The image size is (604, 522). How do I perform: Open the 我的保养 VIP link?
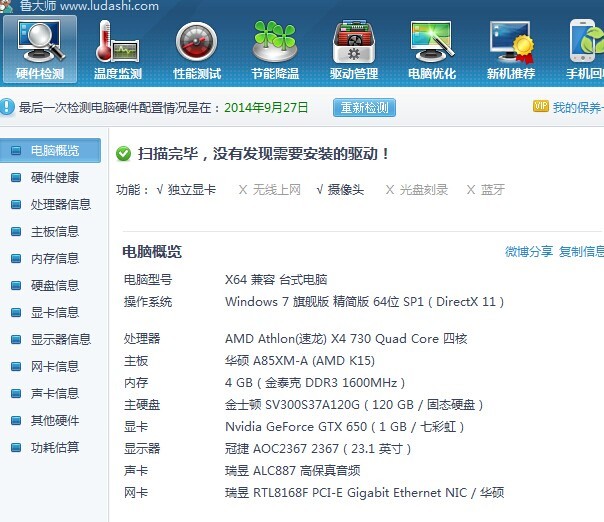click(578, 107)
